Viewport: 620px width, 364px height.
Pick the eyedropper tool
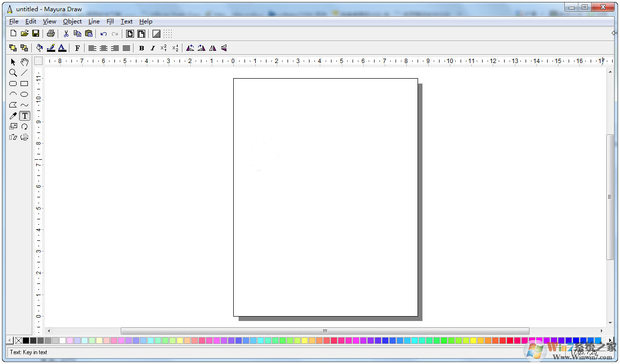coord(13,116)
